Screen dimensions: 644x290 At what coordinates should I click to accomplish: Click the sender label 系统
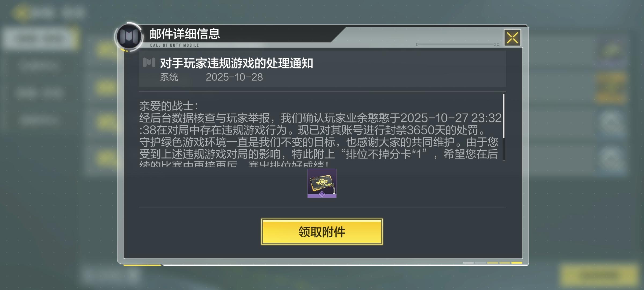point(169,77)
